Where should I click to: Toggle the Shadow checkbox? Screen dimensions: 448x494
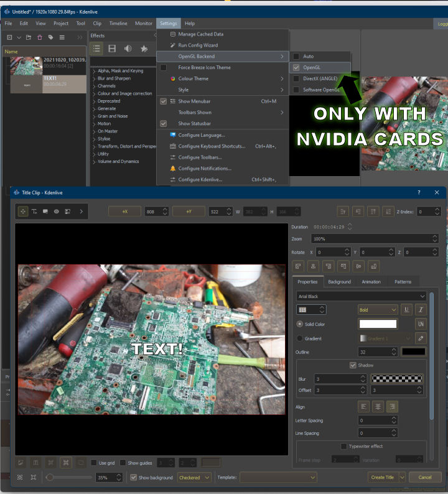click(353, 365)
